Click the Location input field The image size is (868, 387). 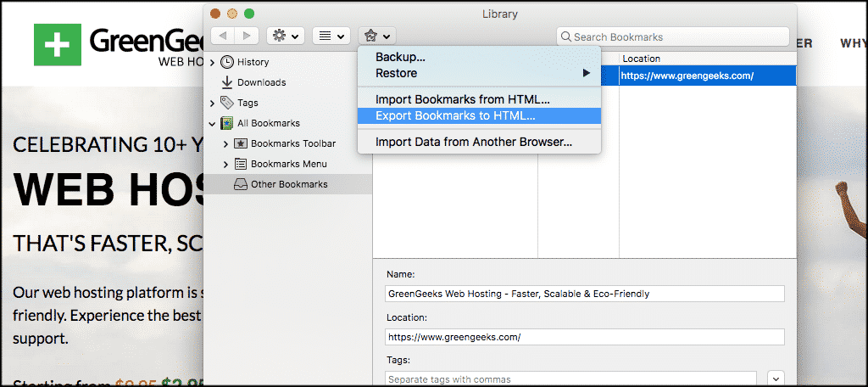(585, 337)
